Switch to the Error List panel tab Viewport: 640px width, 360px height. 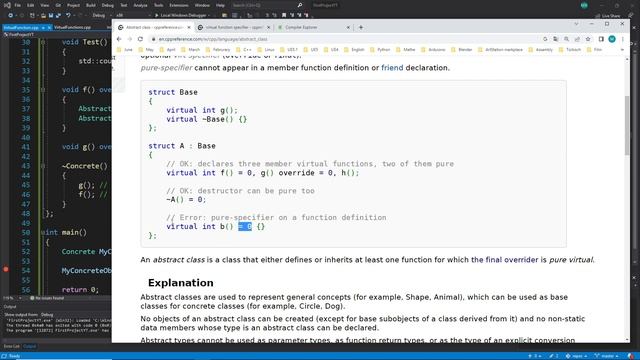click(x=11, y=346)
